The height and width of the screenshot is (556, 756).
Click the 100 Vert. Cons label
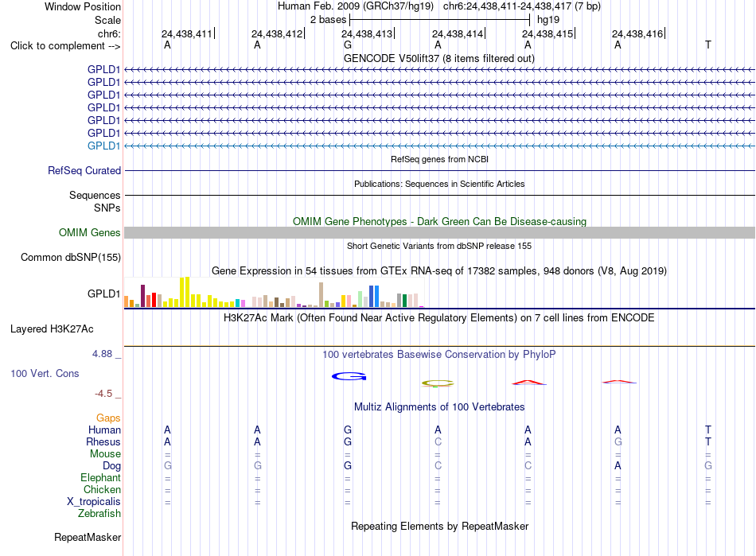click(45, 373)
